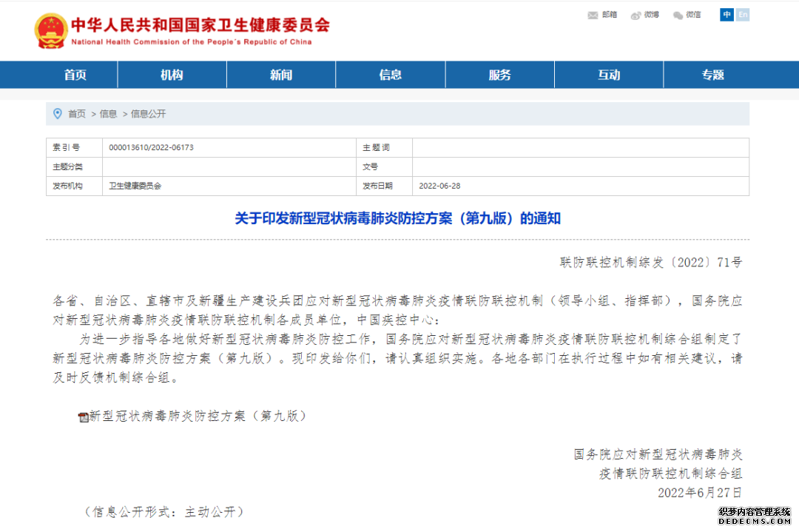The image size is (799, 532).
Task: Click the 微信 text link
Action: pyautogui.click(x=693, y=15)
